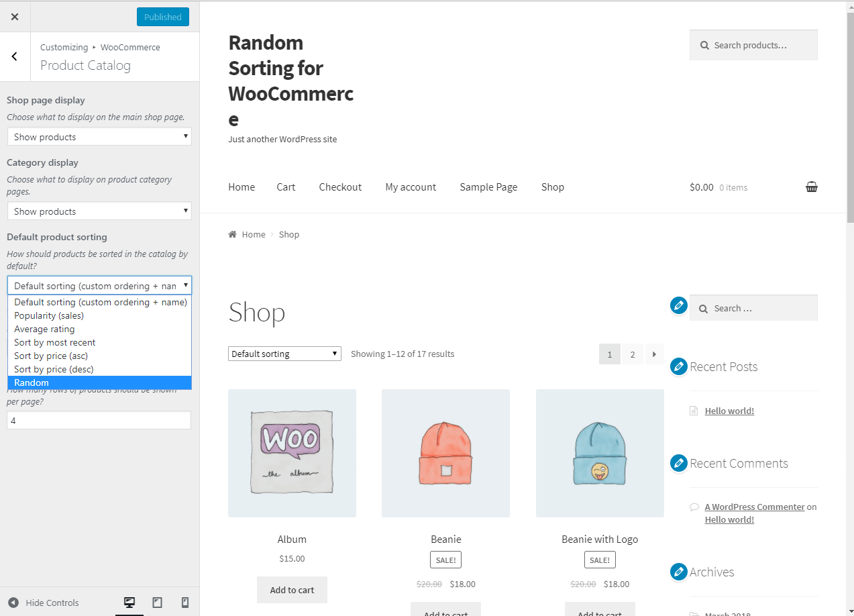Close the Customizer with the X icon
The image size is (854, 616).
(x=15, y=17)
